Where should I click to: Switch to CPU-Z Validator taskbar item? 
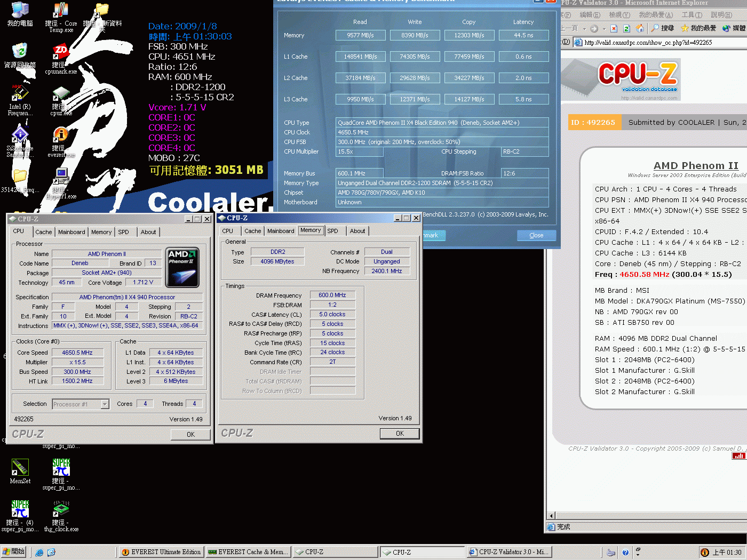(509, 552)
